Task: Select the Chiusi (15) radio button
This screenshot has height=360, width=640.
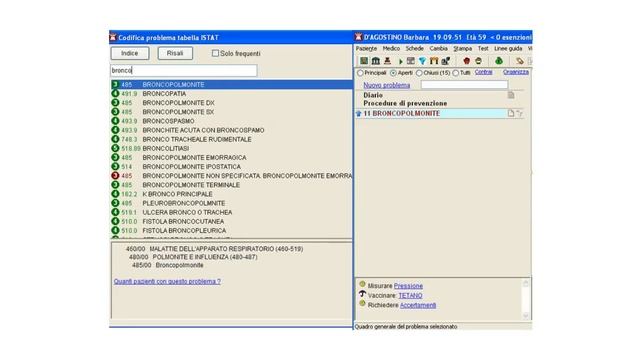Action: pos(419,73)
